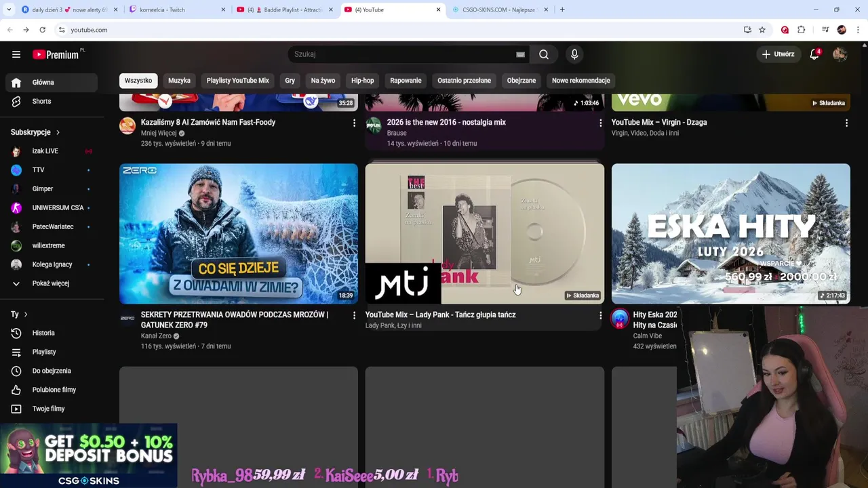Screen dimensions: 868x488
Task: Expand Pokaż więcej subscriptions
Action: 52,283
